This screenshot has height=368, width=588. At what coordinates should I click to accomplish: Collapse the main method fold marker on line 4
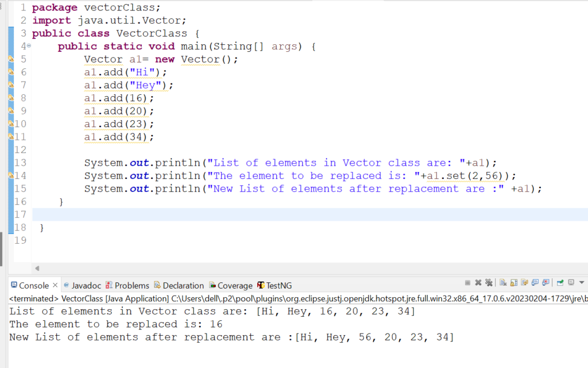29,46
